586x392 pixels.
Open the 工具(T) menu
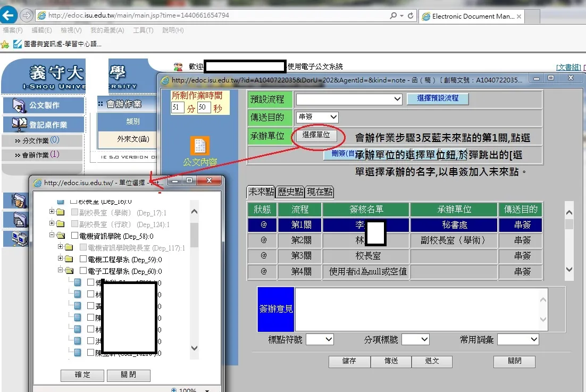[x=143, y=30]
